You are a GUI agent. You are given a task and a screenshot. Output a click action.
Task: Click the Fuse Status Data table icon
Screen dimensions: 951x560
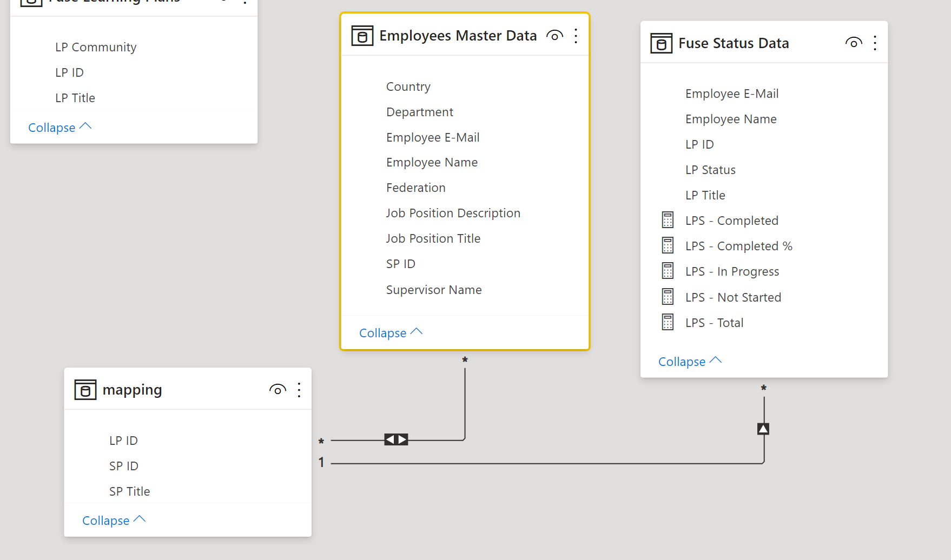pos(661,43)
